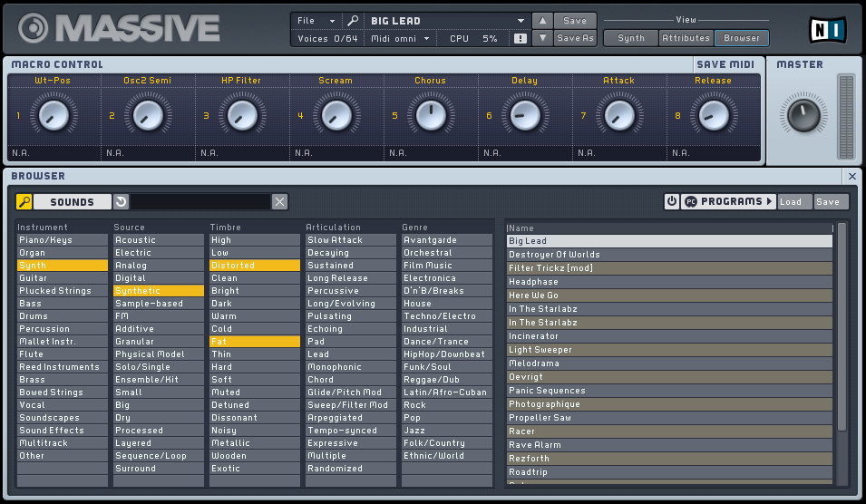Image resolution: width=866 pixels, height=504 pixels.
Task: Enable the Soundscapes instrument attribute
Action: click(63, 418)
